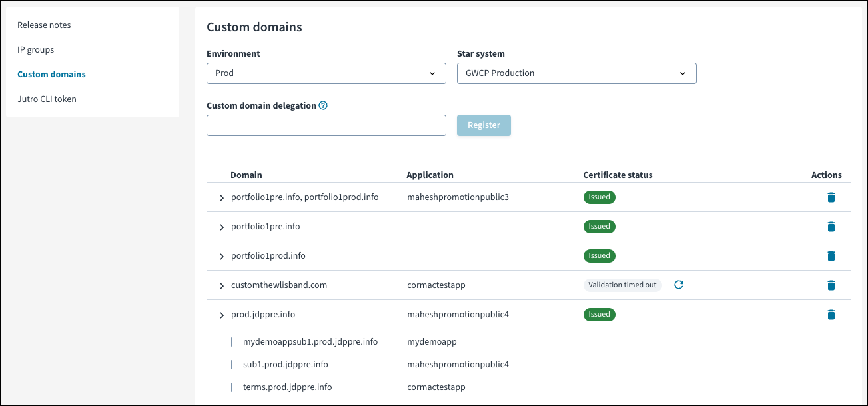Select sub1.prod.jdppre.info subdomain
The height and width of the screenshot is (406, 868).
[x=286, y=365]
